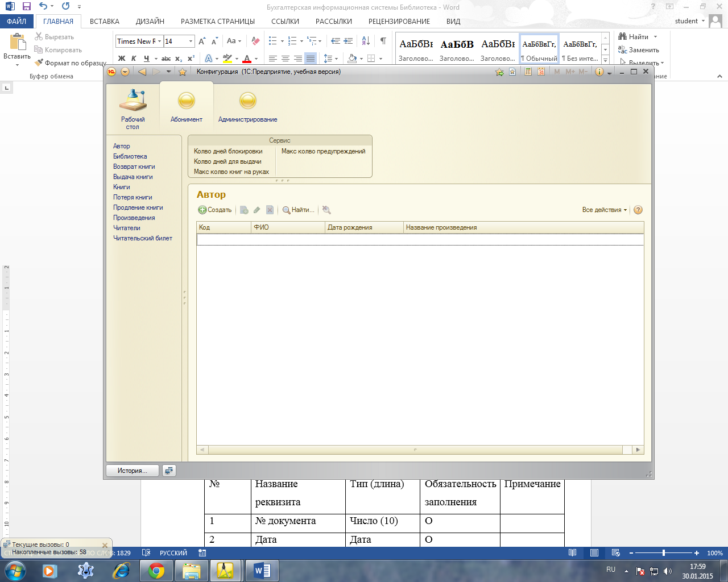The width and height of the screenshot is (728, 582).
Task: Click the red font color button
Action: pos(247,59)
